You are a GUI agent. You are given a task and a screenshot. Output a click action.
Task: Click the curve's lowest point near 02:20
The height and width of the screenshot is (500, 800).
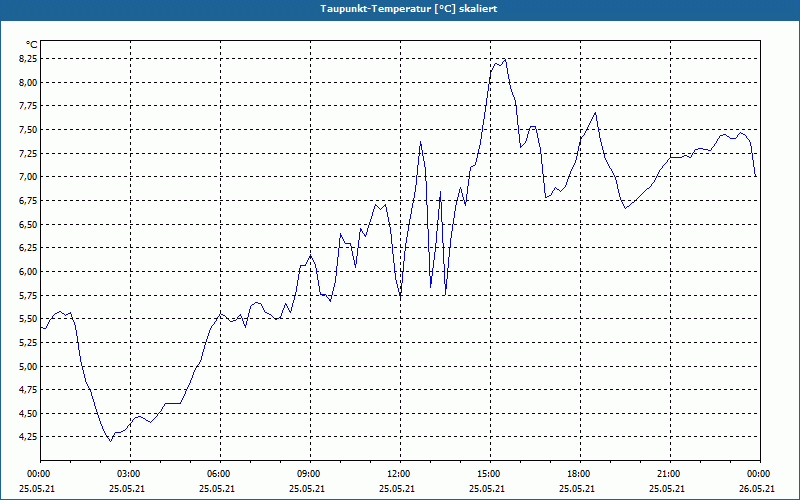(110, 441)
